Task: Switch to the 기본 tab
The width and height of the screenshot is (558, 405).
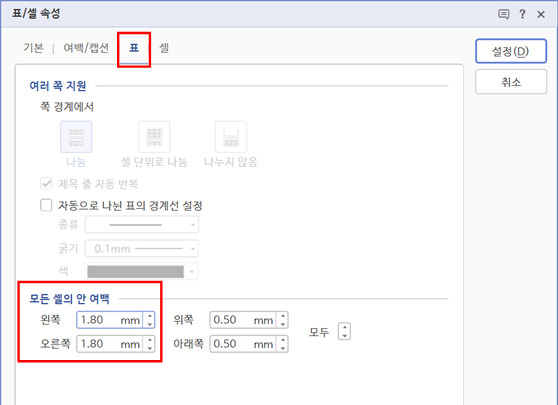Action: tap(33, 48)
